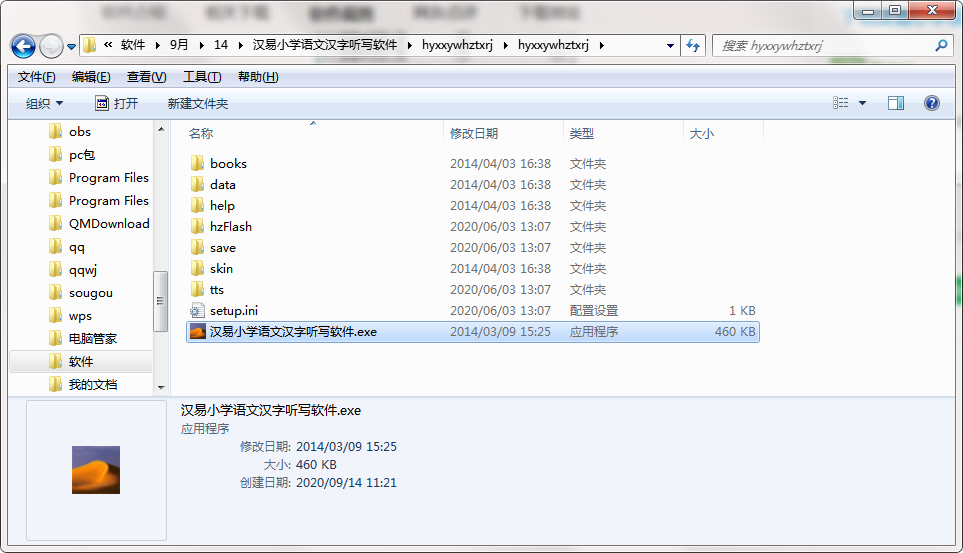The image size is (963, 553).
Task: Click 汉易小学语文汉字听写软件 breadcrumb segment
Action: 325,45
